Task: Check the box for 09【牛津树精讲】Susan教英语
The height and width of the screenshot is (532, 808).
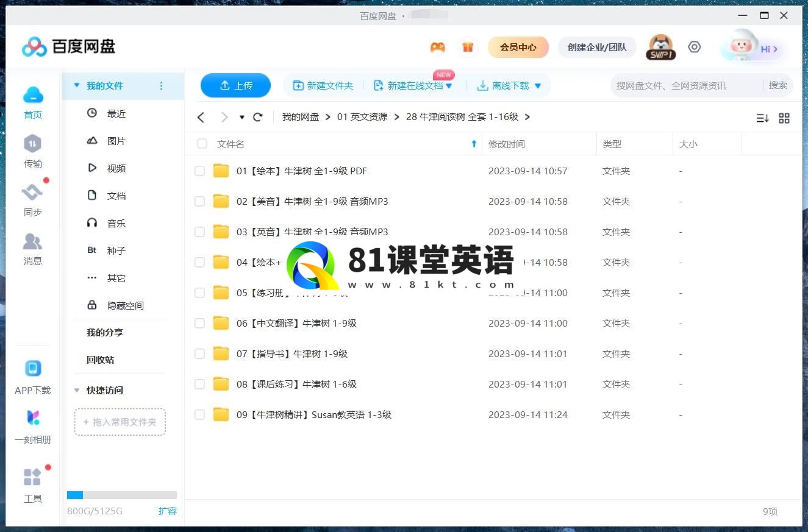Action: click(199, 415)
